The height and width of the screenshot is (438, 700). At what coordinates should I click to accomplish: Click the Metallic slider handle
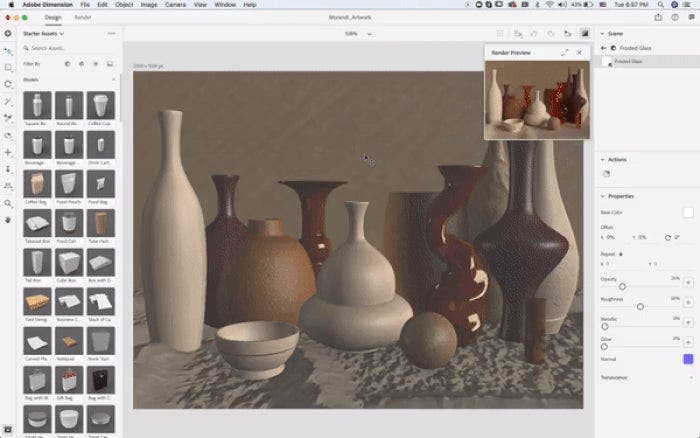pos(605,326)
